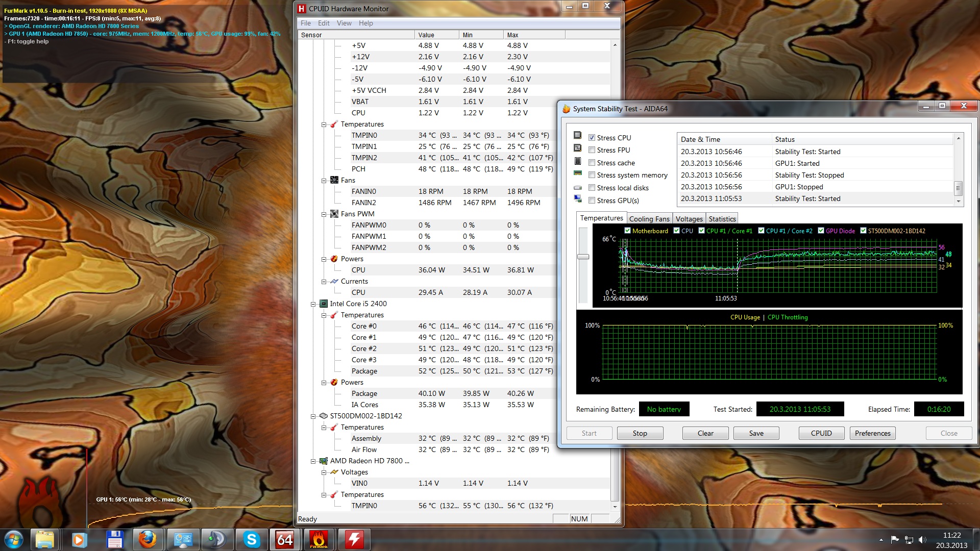The width and height of the screenshot is (980, 551).
Task: Collapse the Intel Core i5 2400 node
Action: point(313,304)
